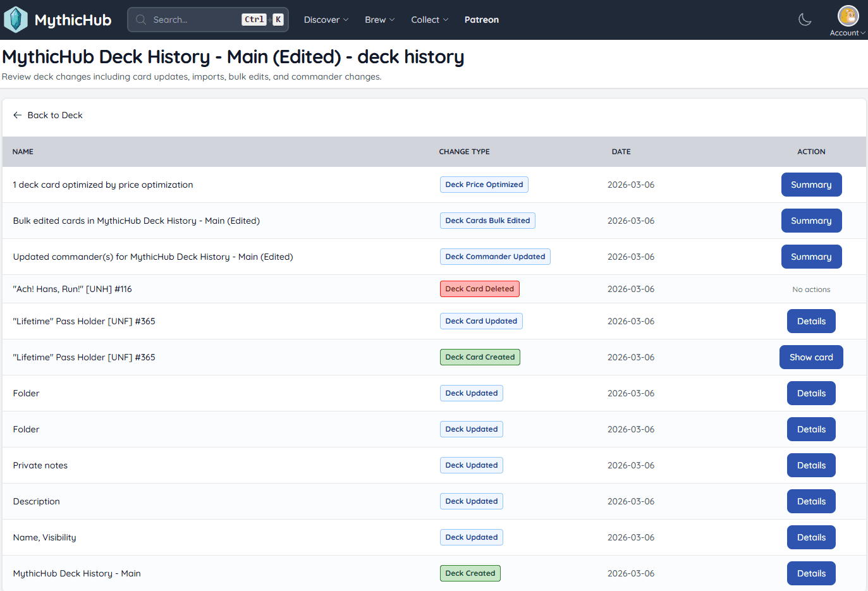This screenshot has width=868, height=591.
Task: Open Details for the Private notes change
Action: coord(811,465)
